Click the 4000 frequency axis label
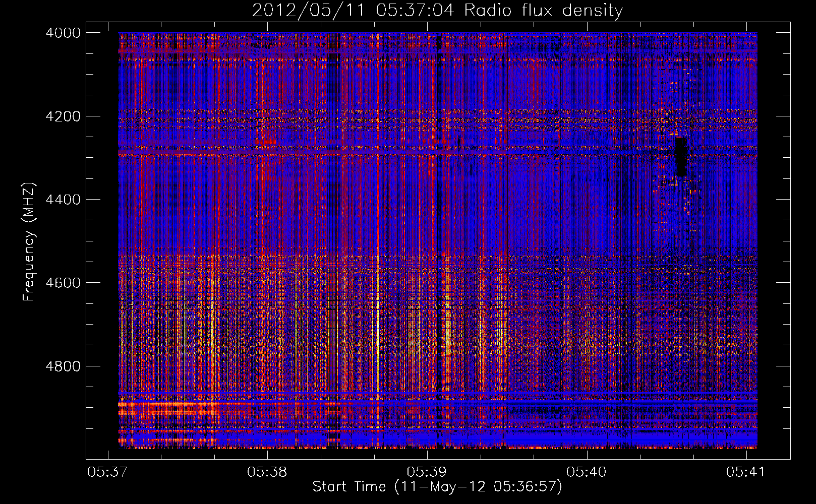The image size is (816, 504). (x=63, y=33)
